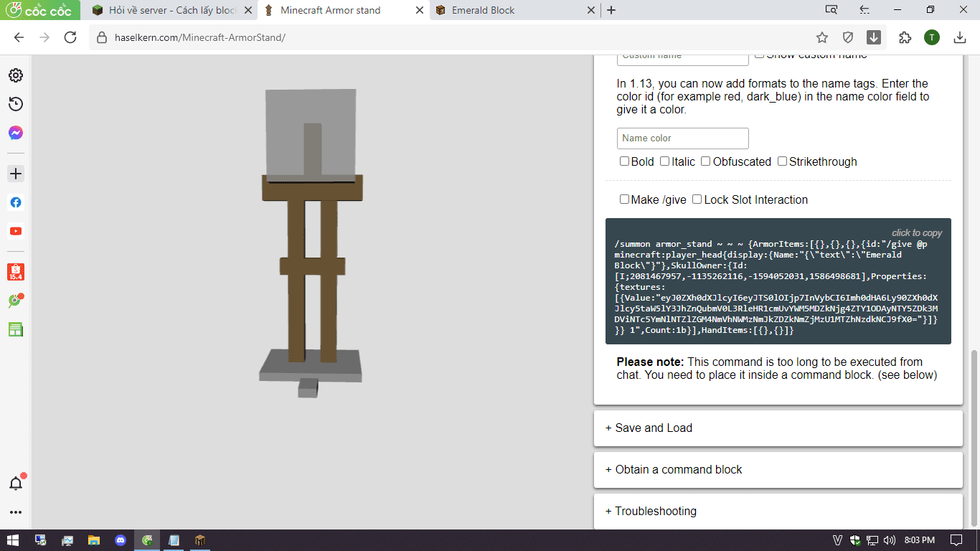Toggle the Obfuscated checkbox

coord(706,161)
